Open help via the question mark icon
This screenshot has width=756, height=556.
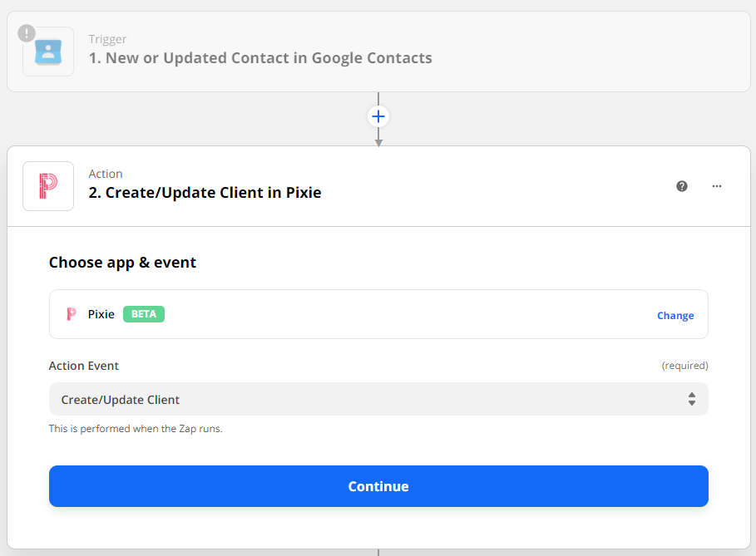click(x=682, y=186)
